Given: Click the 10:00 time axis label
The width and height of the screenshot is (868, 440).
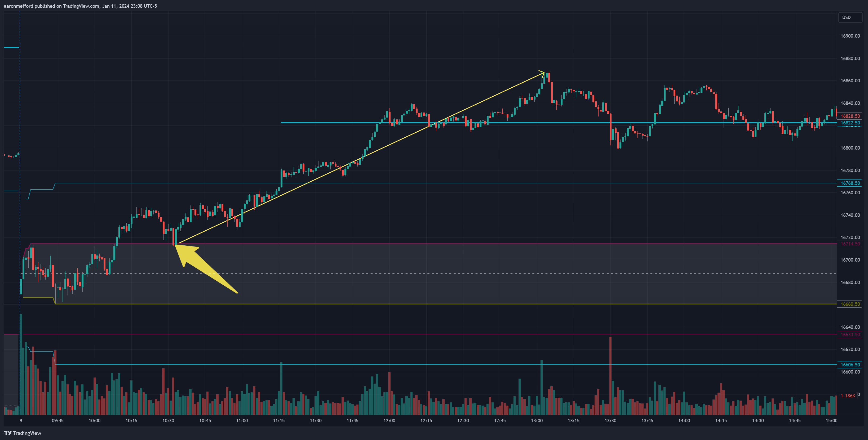Looking at the screenshot, I should click(x=95, y=420).
